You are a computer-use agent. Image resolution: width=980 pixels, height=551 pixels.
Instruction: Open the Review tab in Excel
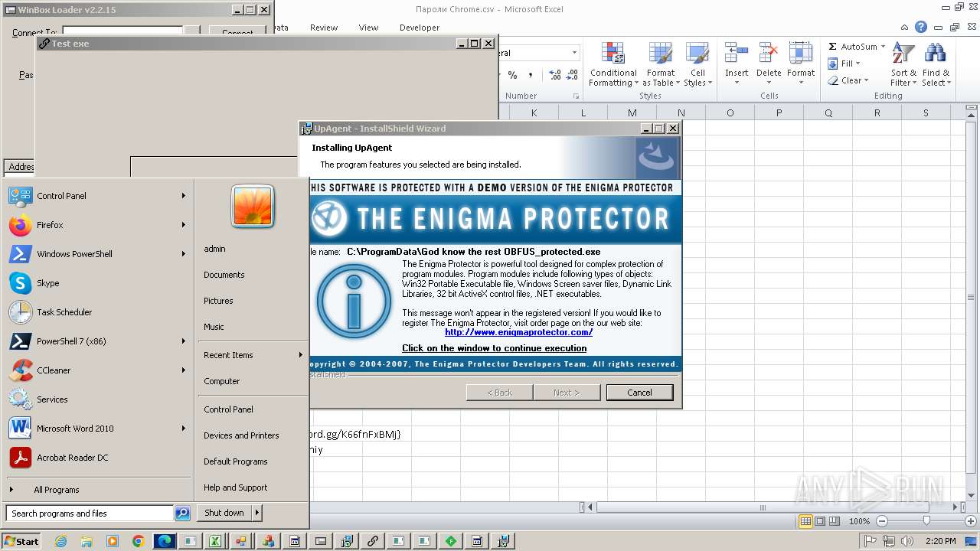pos(324,28)
